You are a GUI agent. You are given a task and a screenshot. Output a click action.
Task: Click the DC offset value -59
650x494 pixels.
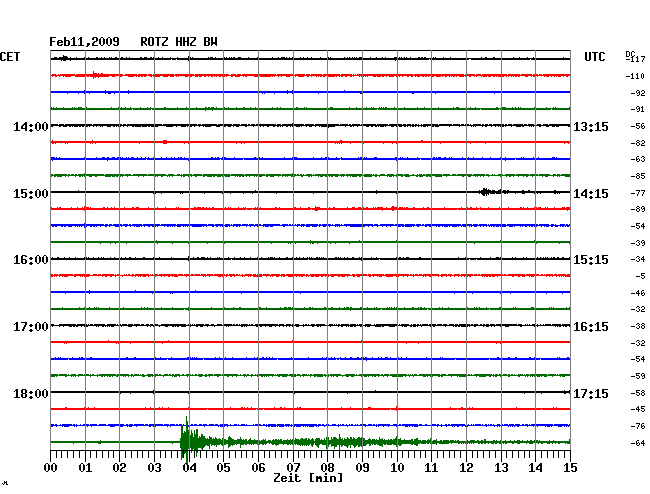tap(638, 376)
